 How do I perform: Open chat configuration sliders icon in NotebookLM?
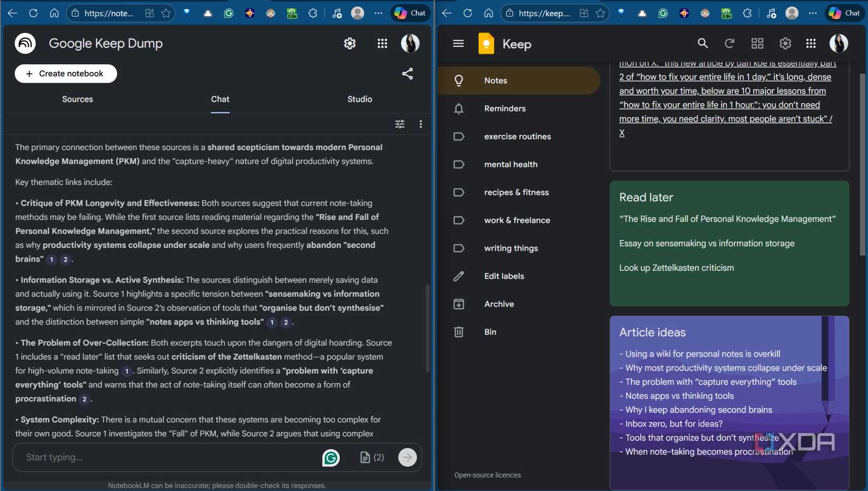coord(400,124)
